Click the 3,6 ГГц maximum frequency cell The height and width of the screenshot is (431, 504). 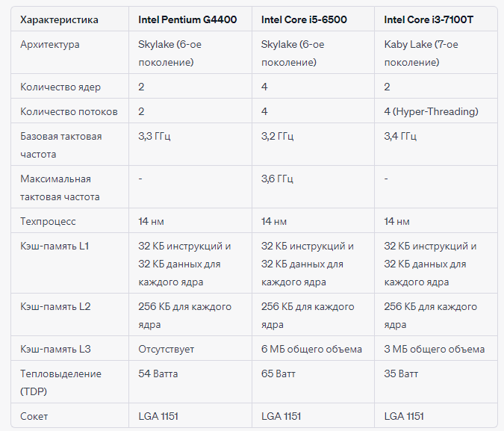click(x=277, y=179)
